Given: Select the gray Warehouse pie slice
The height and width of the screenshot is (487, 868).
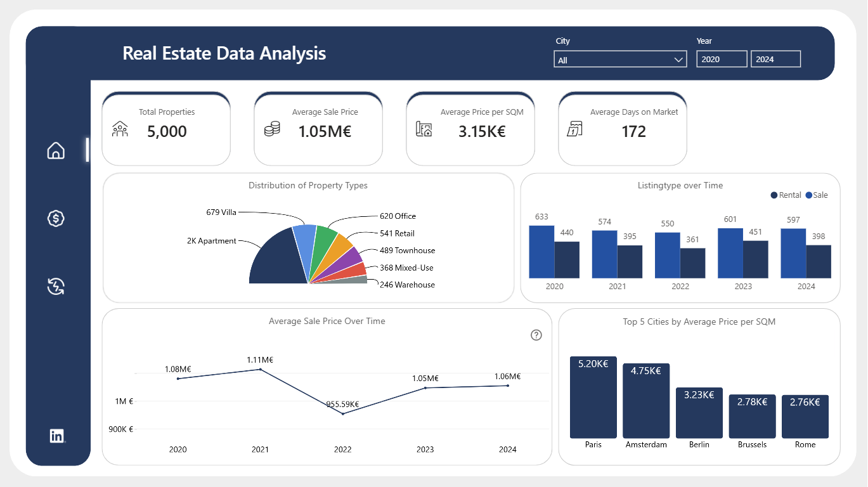Looking at the screenshot, I should pyautogui.click(x=355, y=279).
